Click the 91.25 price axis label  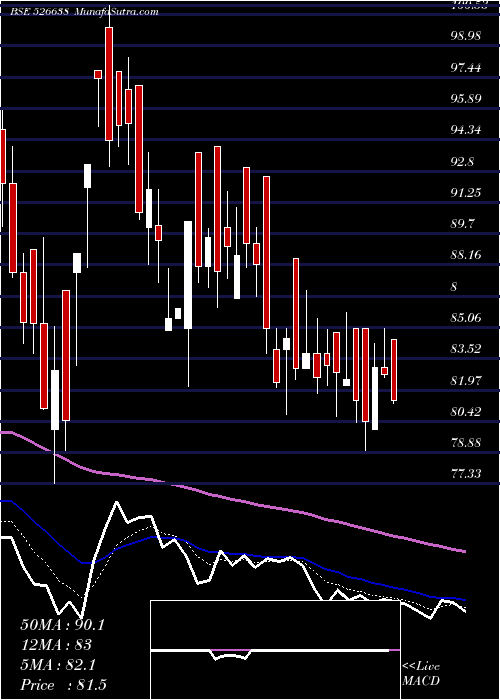pos(466,193)
